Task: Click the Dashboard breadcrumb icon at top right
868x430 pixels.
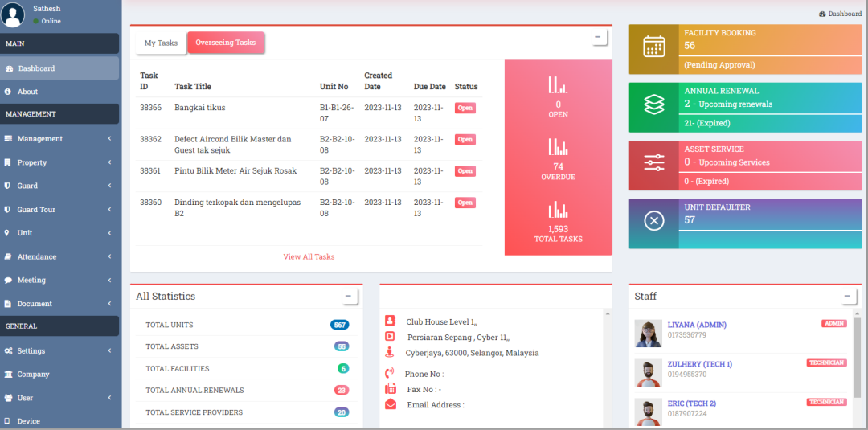Action: click(x=821, y=14)
